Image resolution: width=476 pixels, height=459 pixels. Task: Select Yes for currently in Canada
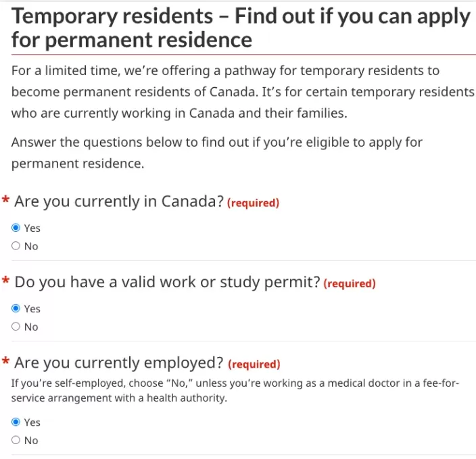pyautogui.click(x=16, y=228)
